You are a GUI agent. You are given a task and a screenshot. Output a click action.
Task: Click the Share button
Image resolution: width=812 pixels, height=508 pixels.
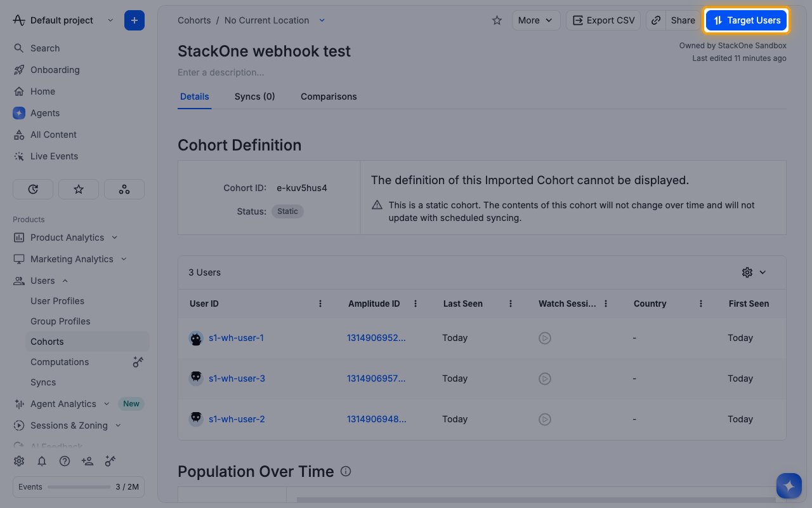pyautogui.click(x=683, y=20)
